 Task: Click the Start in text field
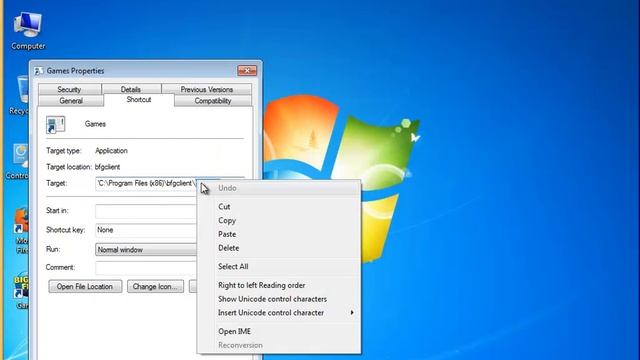tap(146, 211)
